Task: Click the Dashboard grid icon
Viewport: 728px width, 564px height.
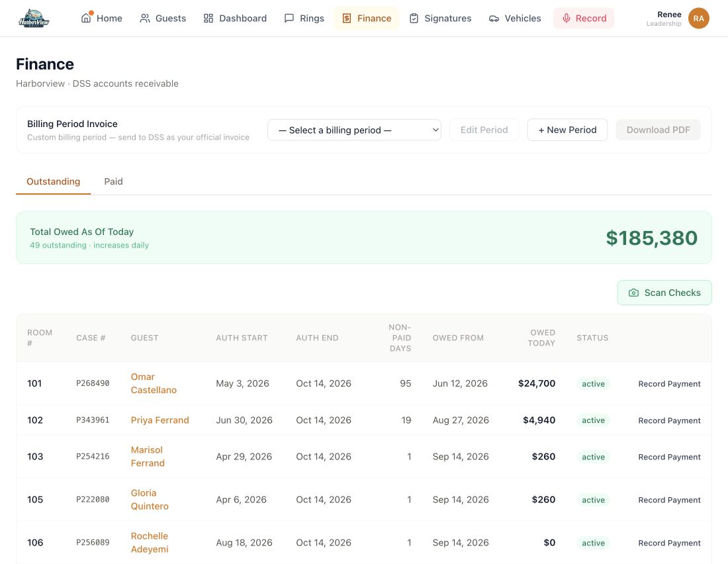Action: click(x=208, y=18)
